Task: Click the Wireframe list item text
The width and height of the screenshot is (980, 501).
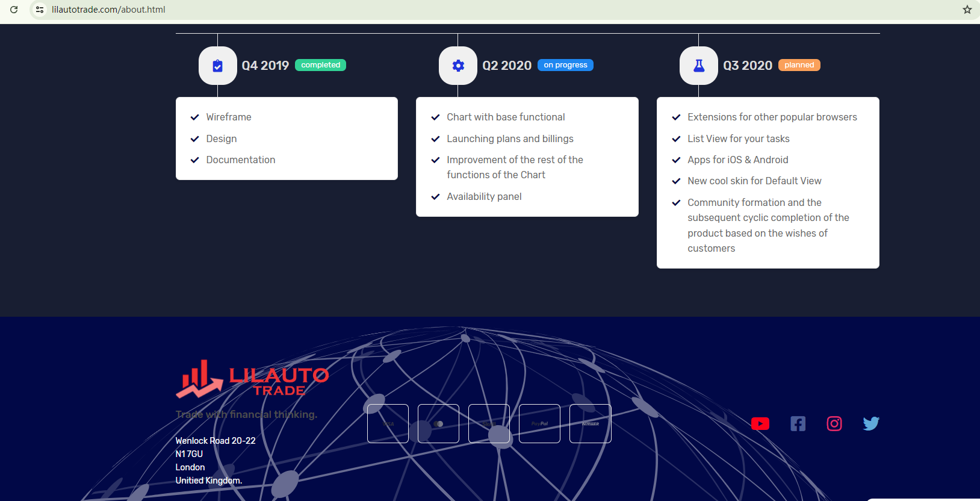Action: 229,117
